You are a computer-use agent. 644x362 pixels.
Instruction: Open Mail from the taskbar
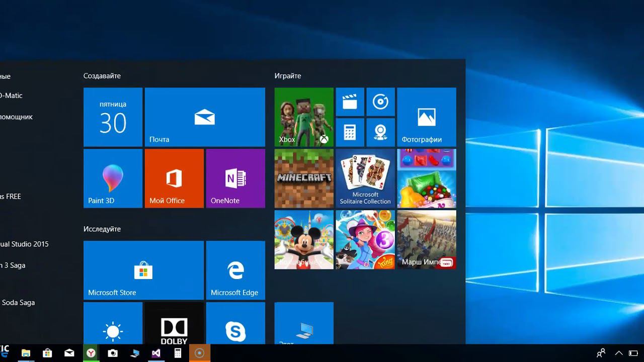coord(69,353)
